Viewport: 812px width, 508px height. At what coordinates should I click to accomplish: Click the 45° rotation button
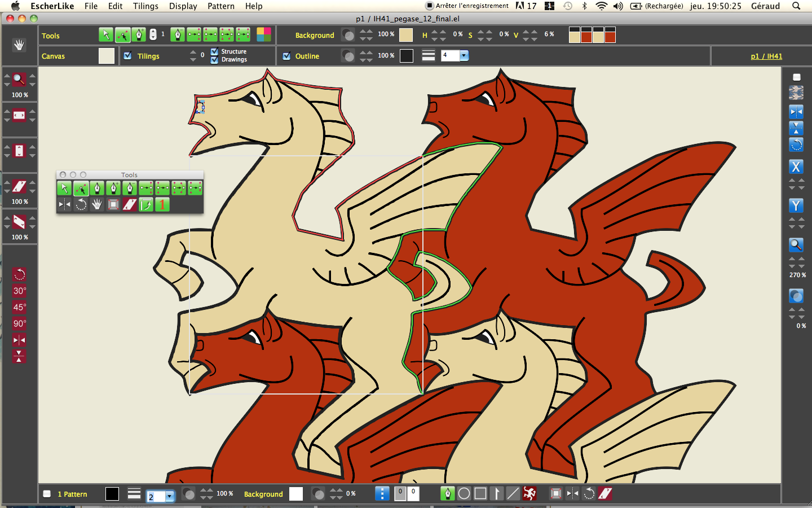[19, 307]
